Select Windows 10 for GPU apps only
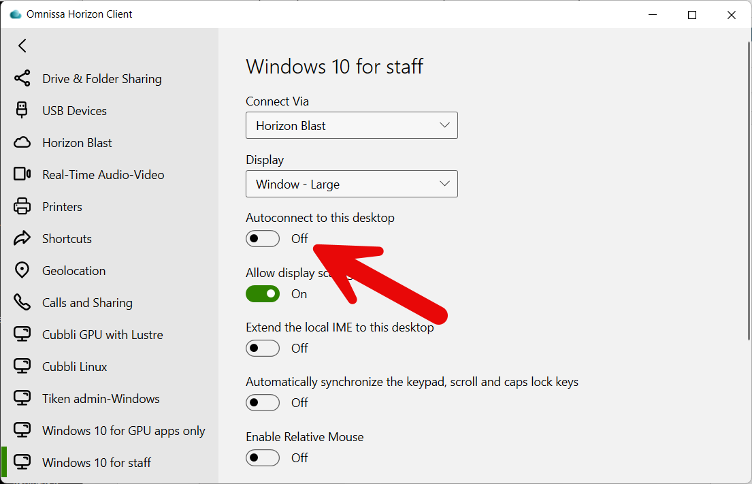Screen dimensions: 755x485 [x=123, y=431]
